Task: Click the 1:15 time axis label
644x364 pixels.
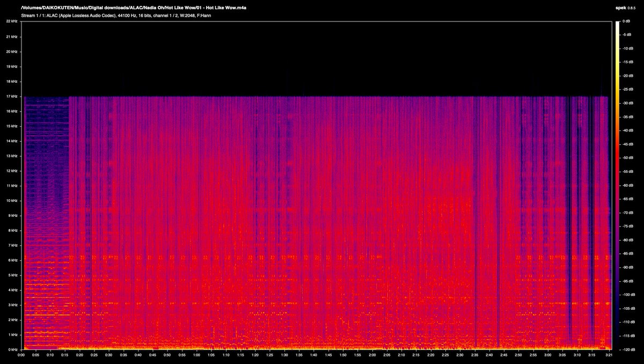Action: [x=241, y=355]
